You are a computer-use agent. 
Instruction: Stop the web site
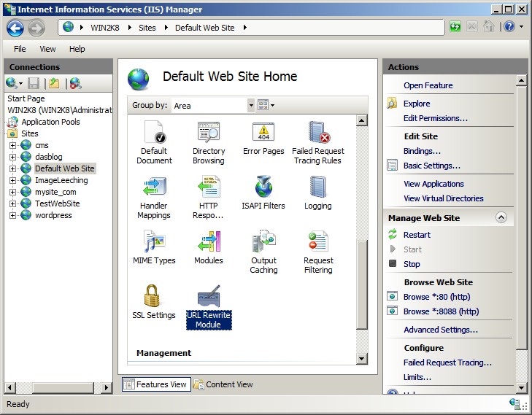click(x=412, y=264)
